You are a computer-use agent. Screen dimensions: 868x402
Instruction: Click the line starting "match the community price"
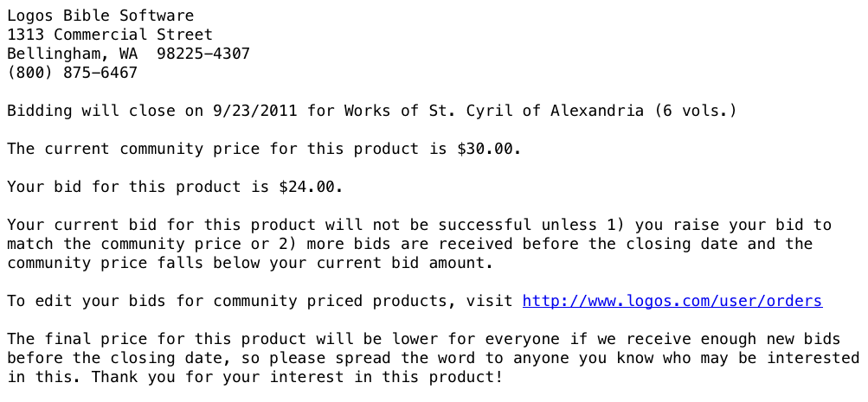(x=409, y=244)
